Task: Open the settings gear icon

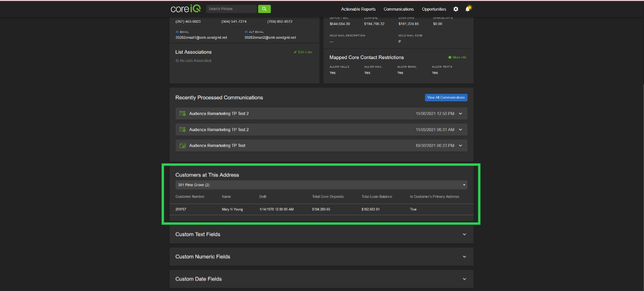Action: coord(456,9)
